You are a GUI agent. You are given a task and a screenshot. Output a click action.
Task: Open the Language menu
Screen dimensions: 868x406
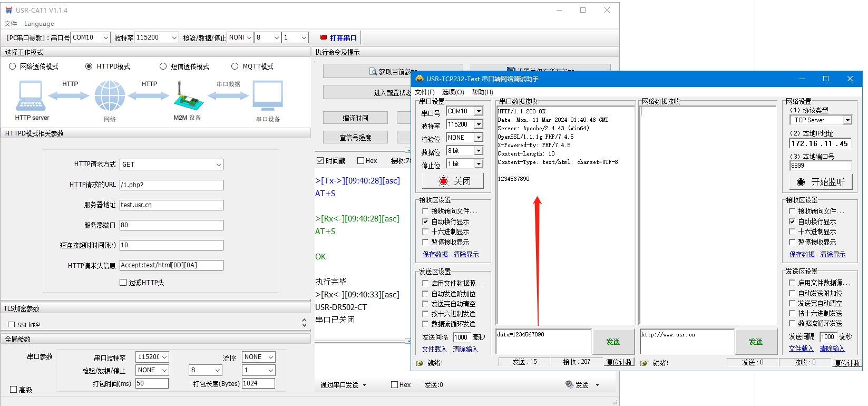click(x=39, y=24)
